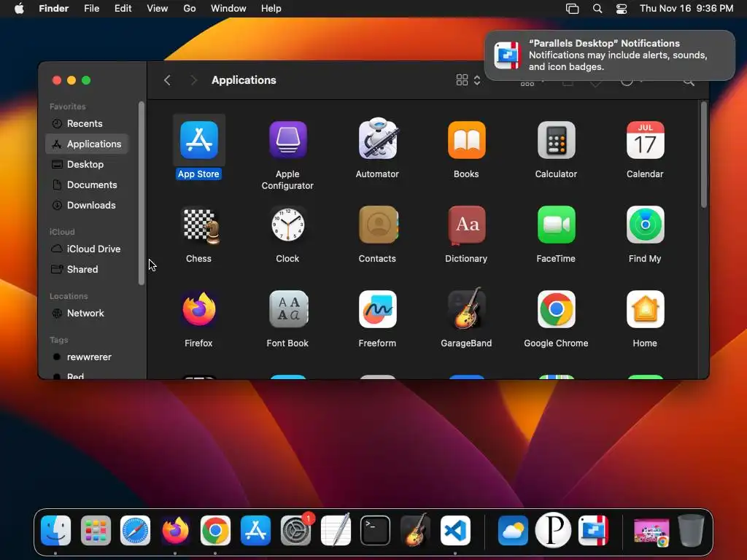
Task: Select the Home app icon
Action: pyautogui.click(x=645, y=309)
